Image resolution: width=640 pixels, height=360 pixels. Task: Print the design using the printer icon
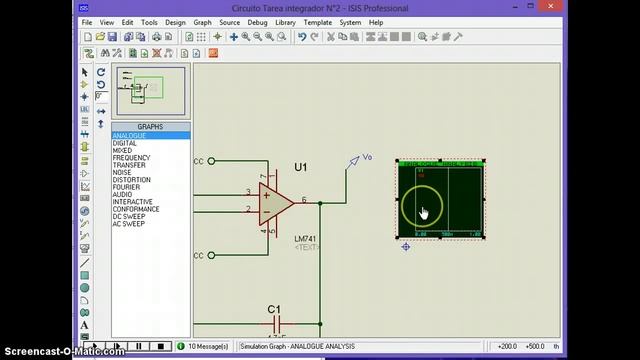click(x=157, y=37)
